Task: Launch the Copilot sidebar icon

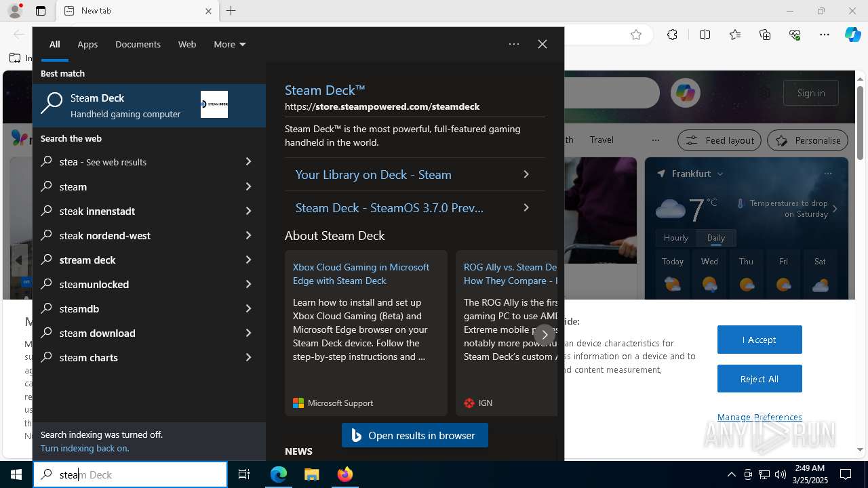Action: 852,35
